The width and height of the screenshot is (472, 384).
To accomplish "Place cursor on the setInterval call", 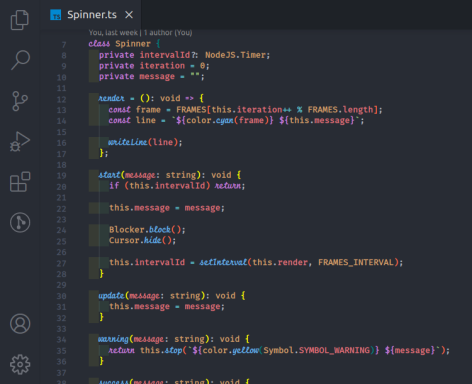I will coord(223,262).
